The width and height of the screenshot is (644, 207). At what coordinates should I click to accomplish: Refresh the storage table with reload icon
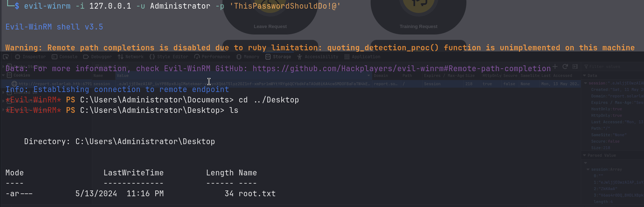[565, 66]
